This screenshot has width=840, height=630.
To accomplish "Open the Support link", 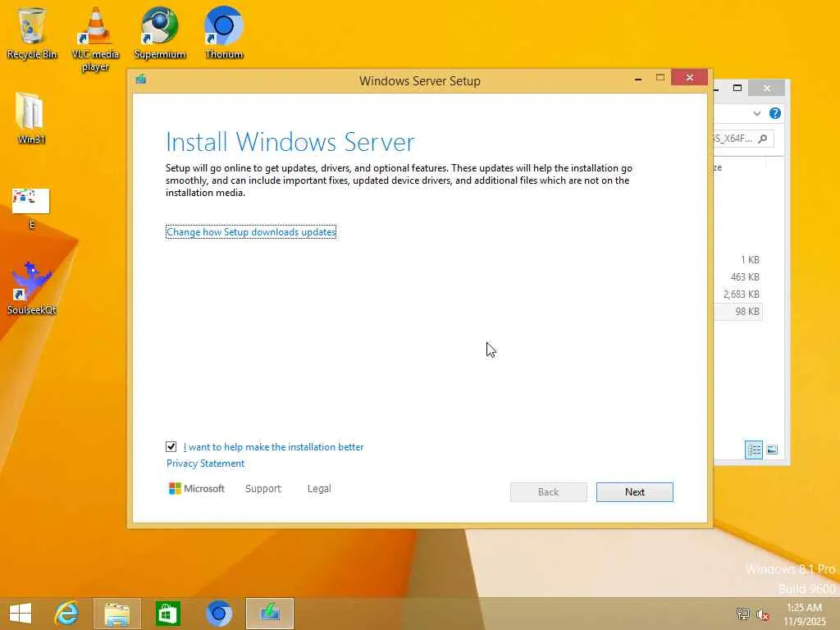I will (263, 489).
